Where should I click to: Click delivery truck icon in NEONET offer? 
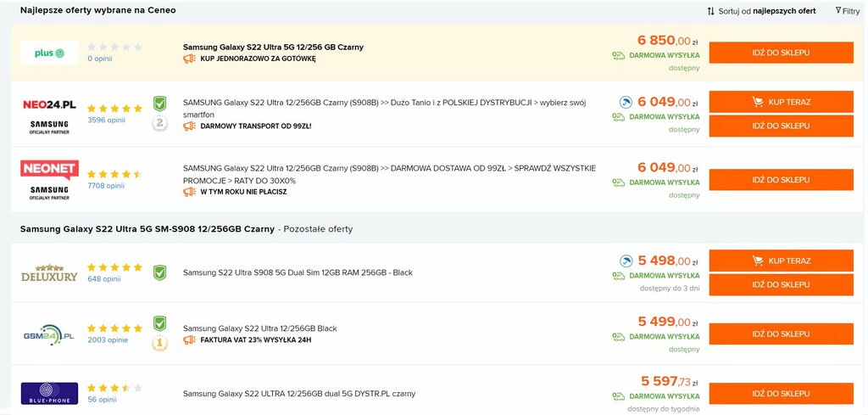click(x=618, y=182)
